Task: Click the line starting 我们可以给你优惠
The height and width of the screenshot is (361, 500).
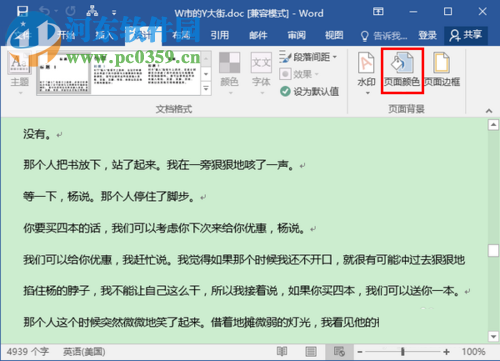Action: click(244, 260)
